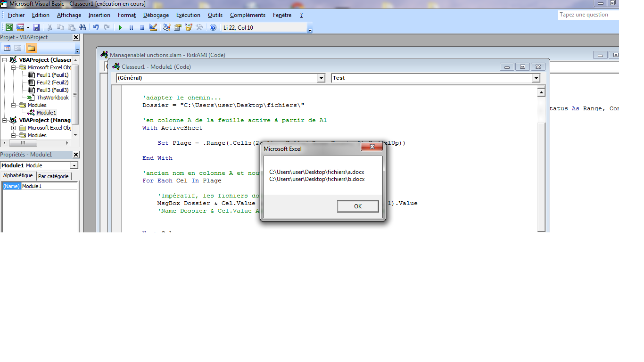This screenshot has height=362, width=644.
Task: Open the Outils menu
Action: point(215,15)
